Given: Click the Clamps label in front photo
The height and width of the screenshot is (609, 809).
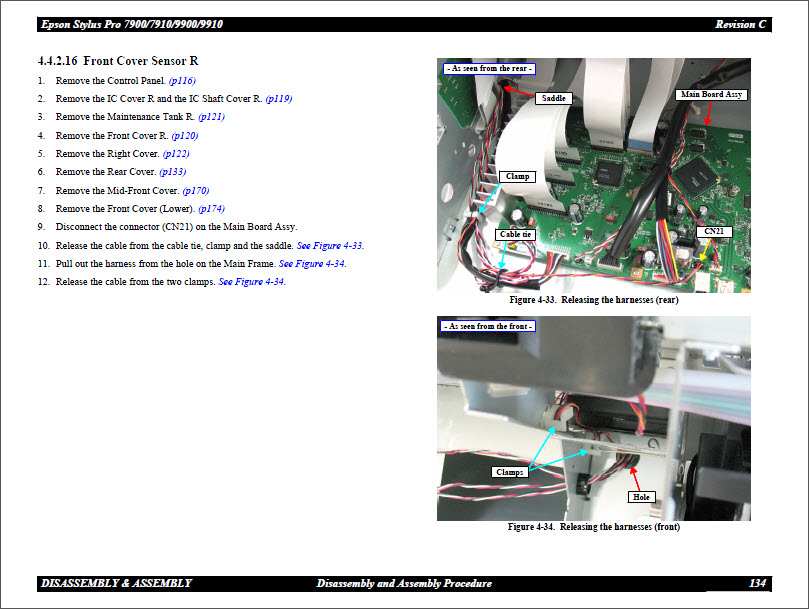Looking at the screenshot, I should 509,472.
